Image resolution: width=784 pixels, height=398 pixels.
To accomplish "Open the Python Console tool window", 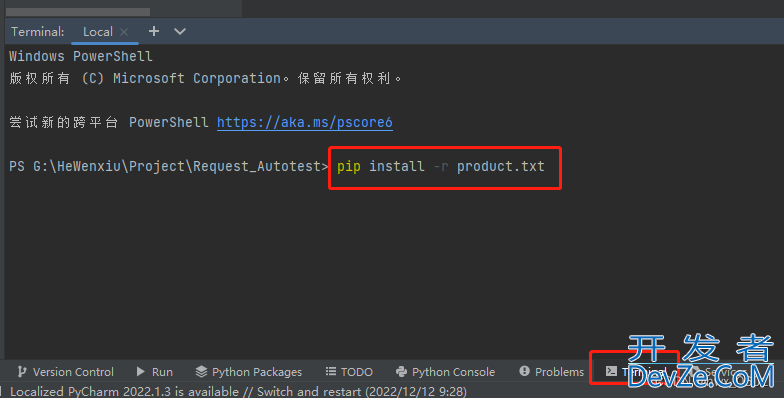I will tap(445, 372).
